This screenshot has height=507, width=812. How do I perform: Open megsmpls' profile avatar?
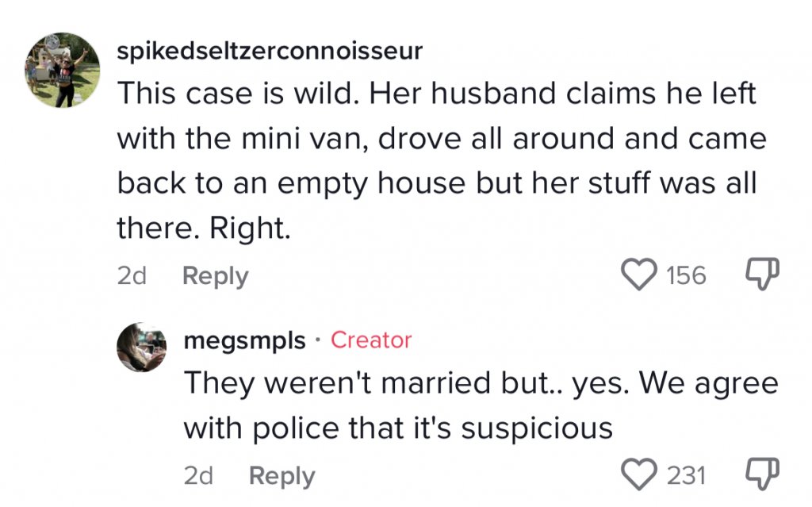click(141, 348)
